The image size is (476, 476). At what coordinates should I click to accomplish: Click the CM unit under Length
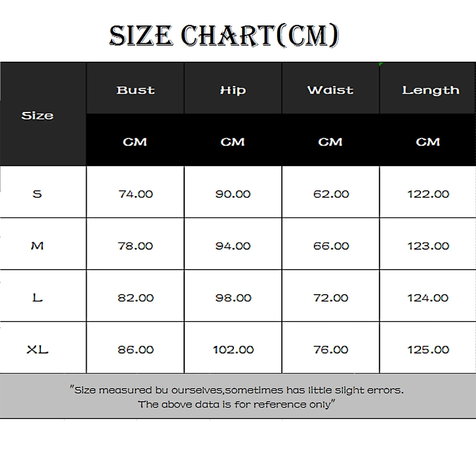click(x=428, y=142)
